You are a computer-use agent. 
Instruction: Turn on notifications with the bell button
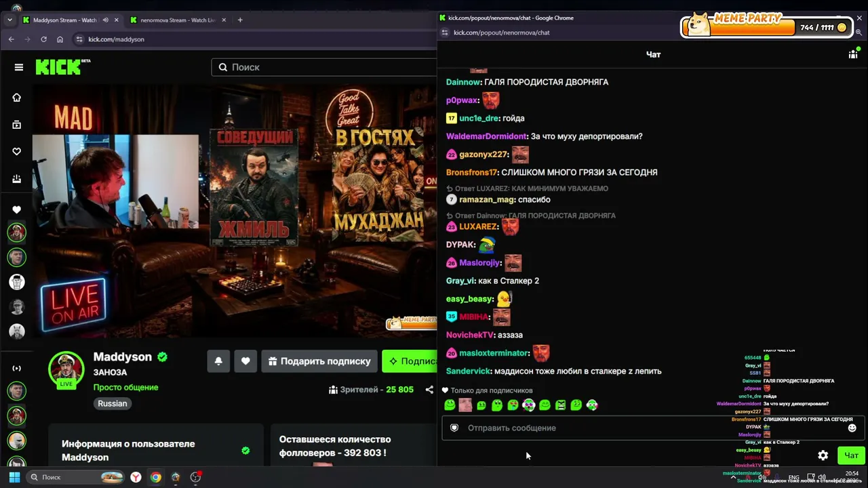tap(218, 361)
